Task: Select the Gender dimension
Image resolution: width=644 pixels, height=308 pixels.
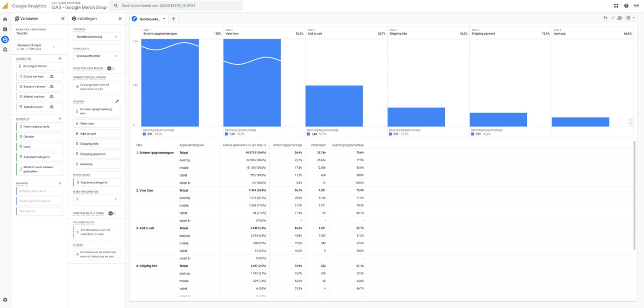Action: [x=40, y=137]
